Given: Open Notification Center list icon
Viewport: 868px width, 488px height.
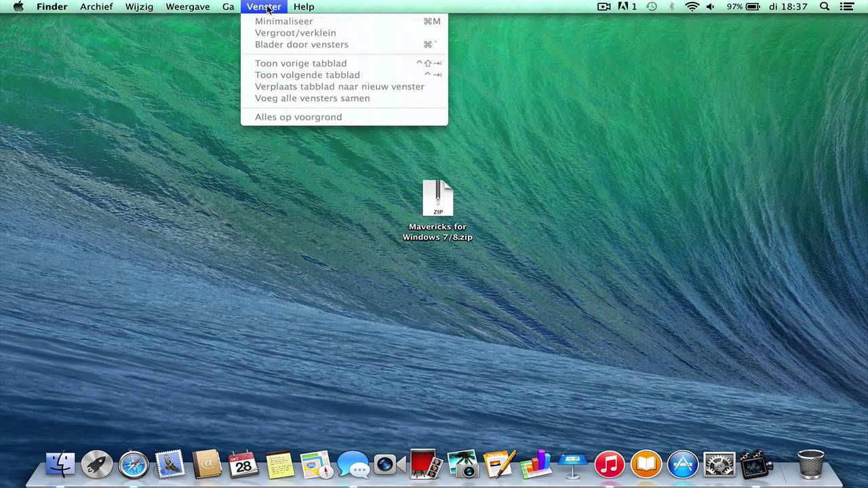Looking at the screenshot, I should [846, 7].
